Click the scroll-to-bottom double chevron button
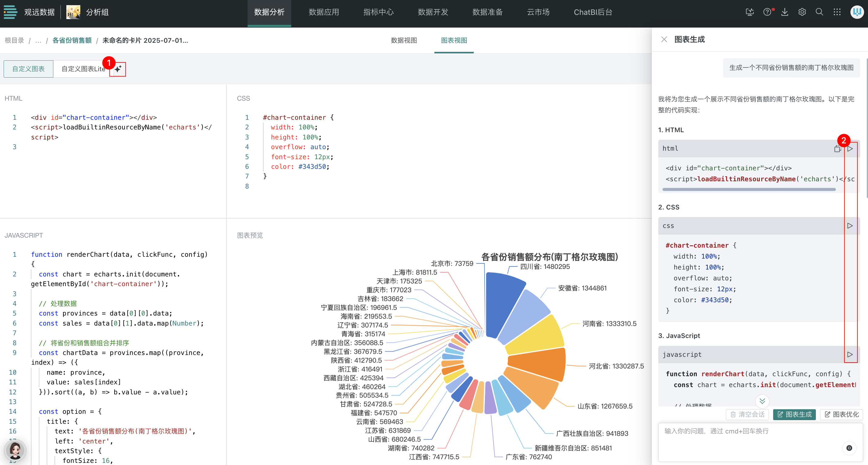Screen dimensions: 868x465 click(x=762, y=401)
